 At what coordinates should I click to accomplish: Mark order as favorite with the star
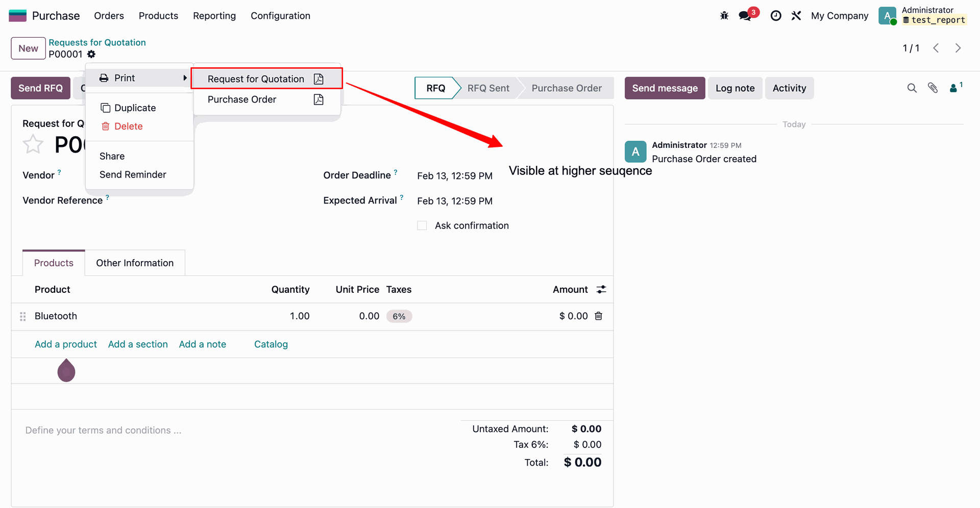pos(33,144)
